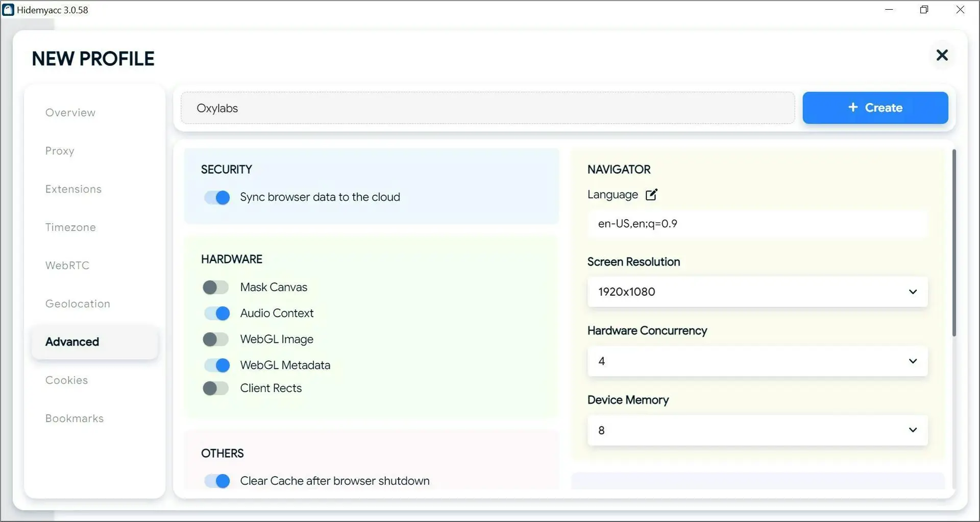This screenshot has height=522, width=980.
Task: Restore down the application window
Action: coord(924,10)
